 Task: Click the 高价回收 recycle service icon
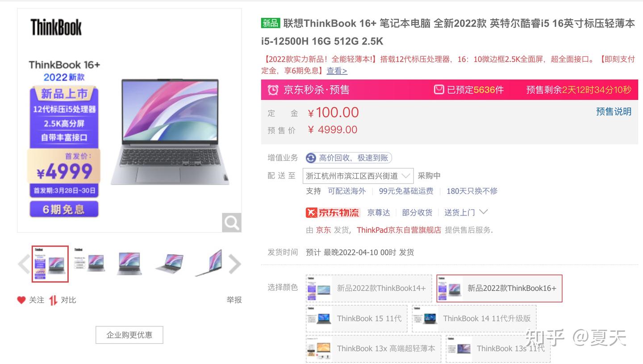pyautogui.click(x=311, y=158)
